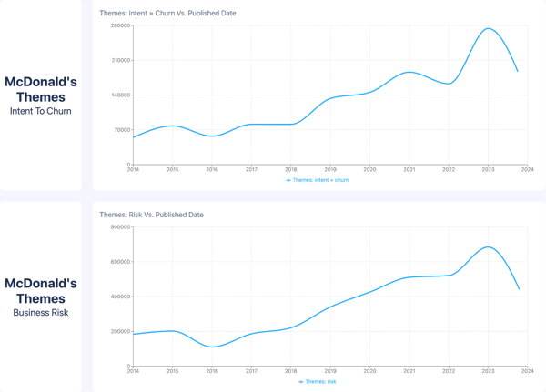Click the 400000 y-axis label on risk chart
The height and width of the screenshot is (392, 546).
tap(121, 297)
